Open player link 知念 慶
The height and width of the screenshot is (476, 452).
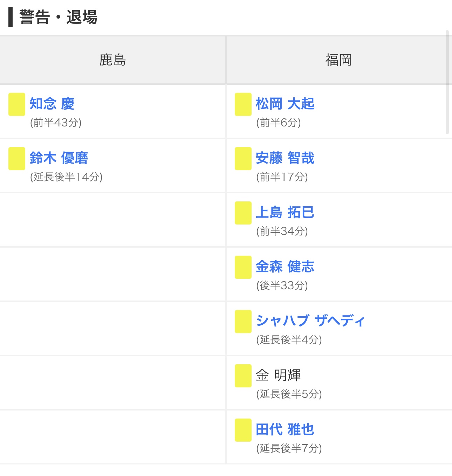52,104
